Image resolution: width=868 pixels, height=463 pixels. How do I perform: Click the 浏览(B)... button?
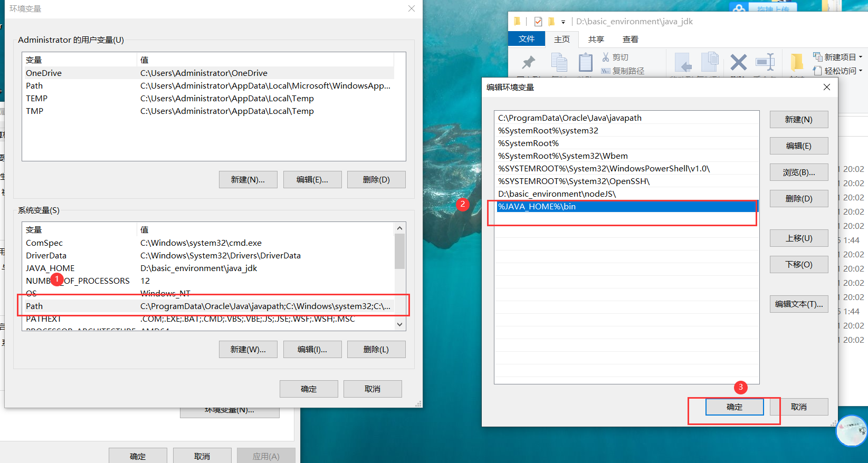pyautogui.click(x=799, y=172)
